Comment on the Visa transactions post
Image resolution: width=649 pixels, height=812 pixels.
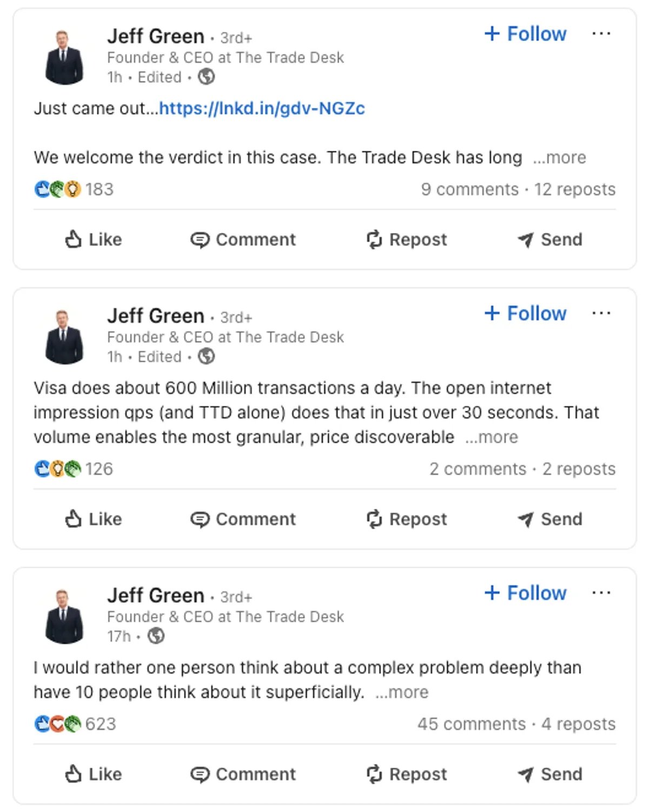click(243, 519)
